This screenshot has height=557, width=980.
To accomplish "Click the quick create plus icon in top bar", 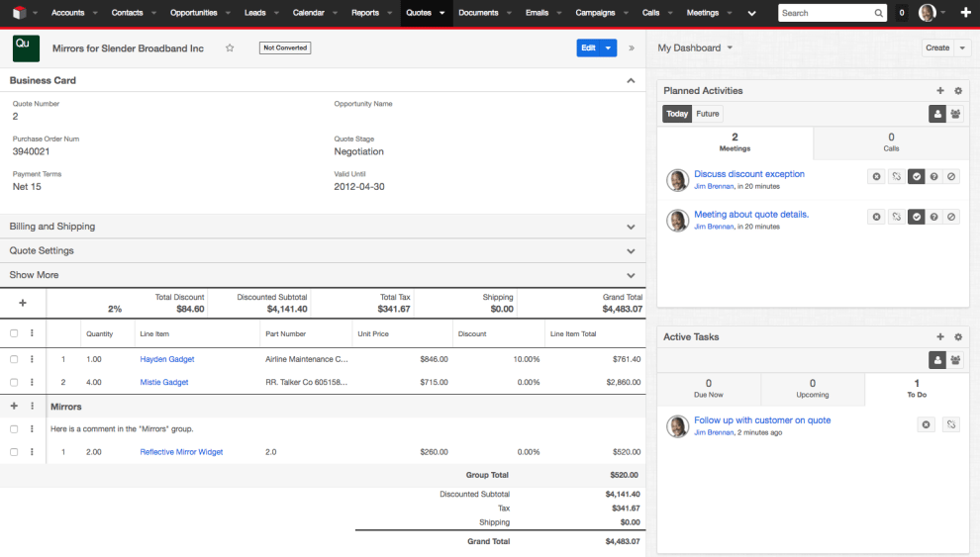I will coord(965,13).
